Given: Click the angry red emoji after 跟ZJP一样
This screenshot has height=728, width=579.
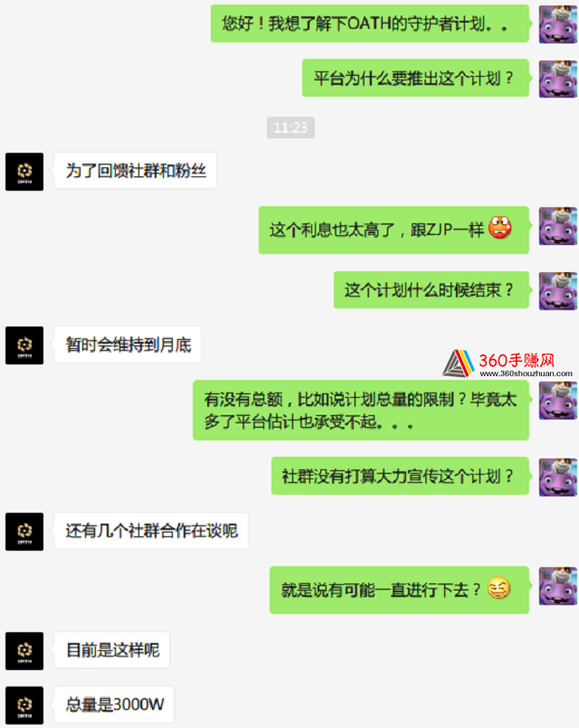Looking at the screenshot, I should point(500,228).
